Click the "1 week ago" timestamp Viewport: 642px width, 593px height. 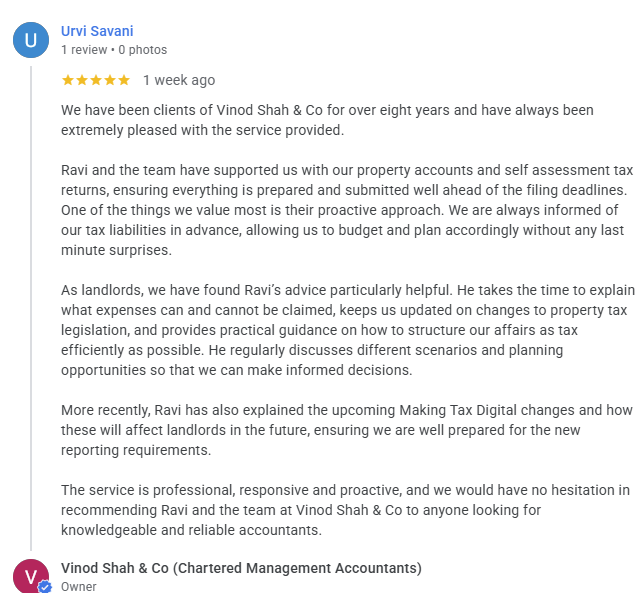point(179,80)
